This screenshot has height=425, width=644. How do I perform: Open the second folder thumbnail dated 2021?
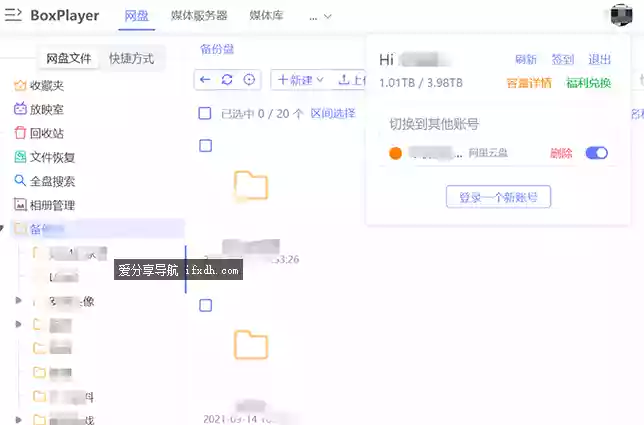point(251,345)
